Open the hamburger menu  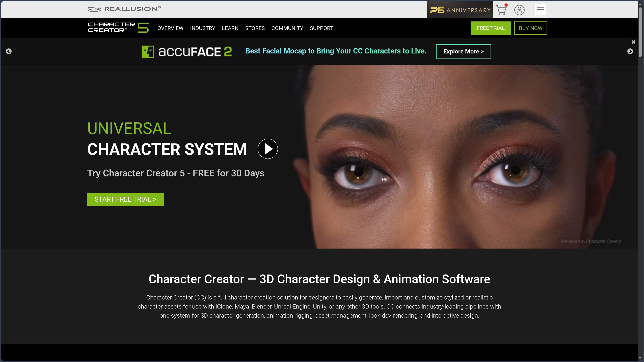[x=541, y=10]
